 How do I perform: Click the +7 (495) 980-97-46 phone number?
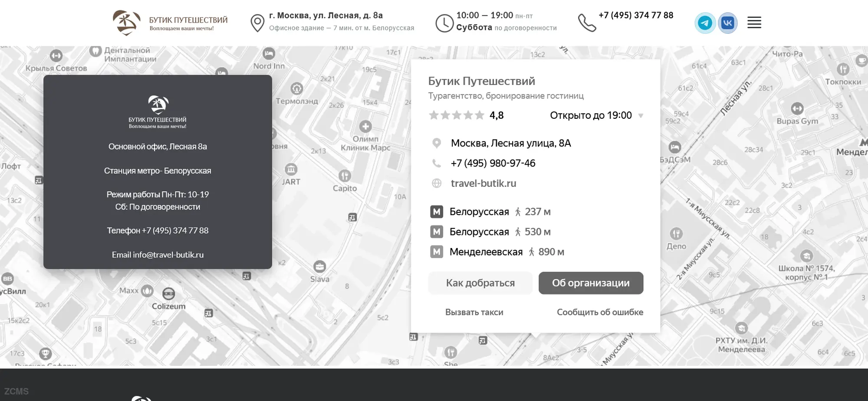493,163
